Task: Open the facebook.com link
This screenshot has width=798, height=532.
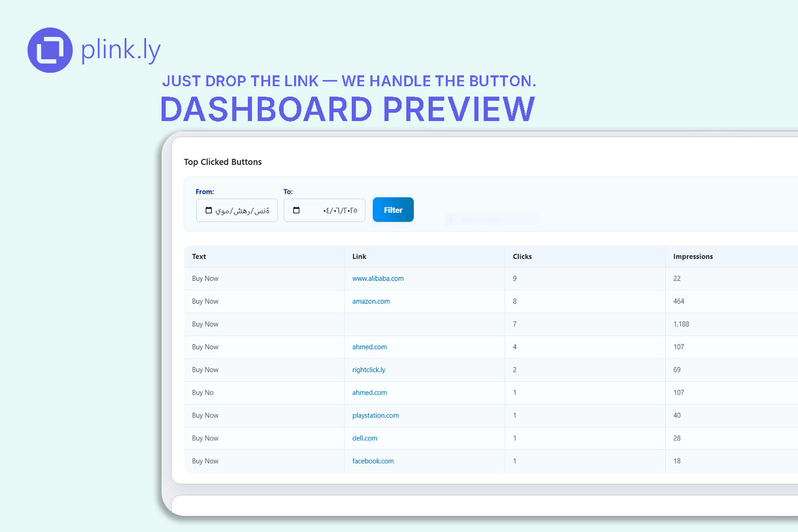Action: coord(373,461)
